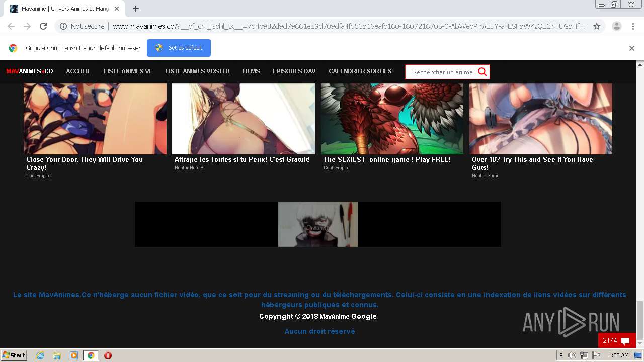
Task: Click the browser forward arrow
Action: [x=27, y=26]
